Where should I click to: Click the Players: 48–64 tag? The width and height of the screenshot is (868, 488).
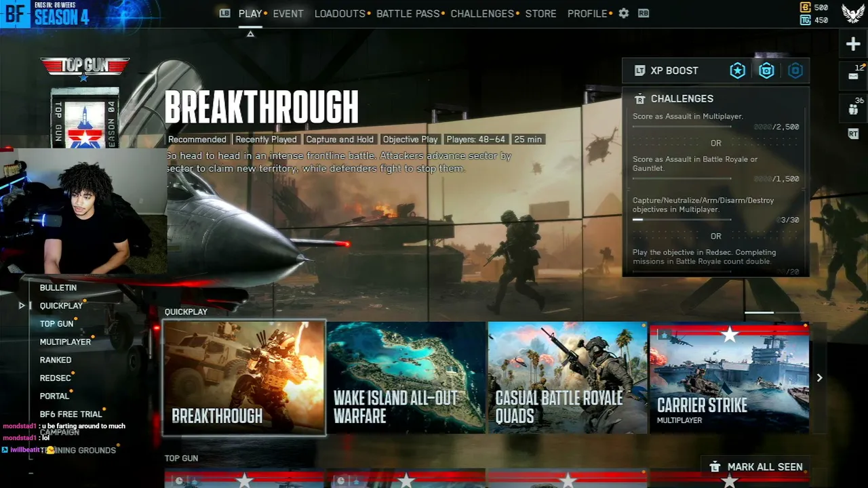coord(475,140)
